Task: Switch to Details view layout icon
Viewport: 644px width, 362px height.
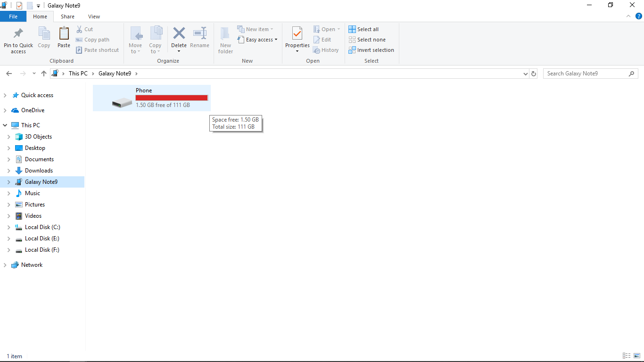Action: tap(627, 356)
